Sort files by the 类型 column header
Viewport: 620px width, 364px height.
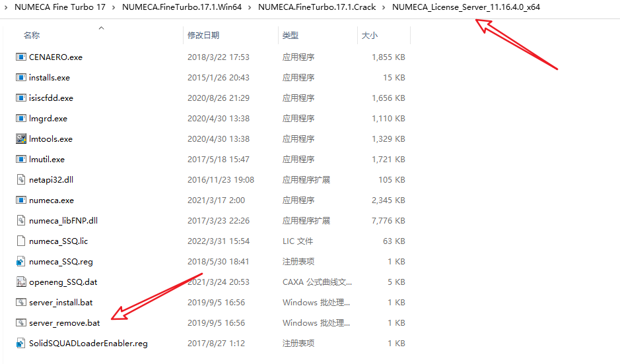pyautogui.click(x=291, y=36)
